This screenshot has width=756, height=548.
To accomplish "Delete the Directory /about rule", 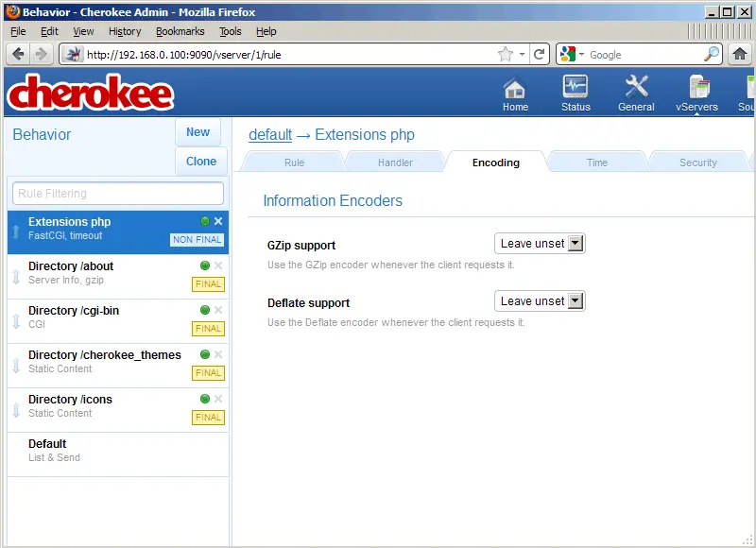I will coord(218,265).
